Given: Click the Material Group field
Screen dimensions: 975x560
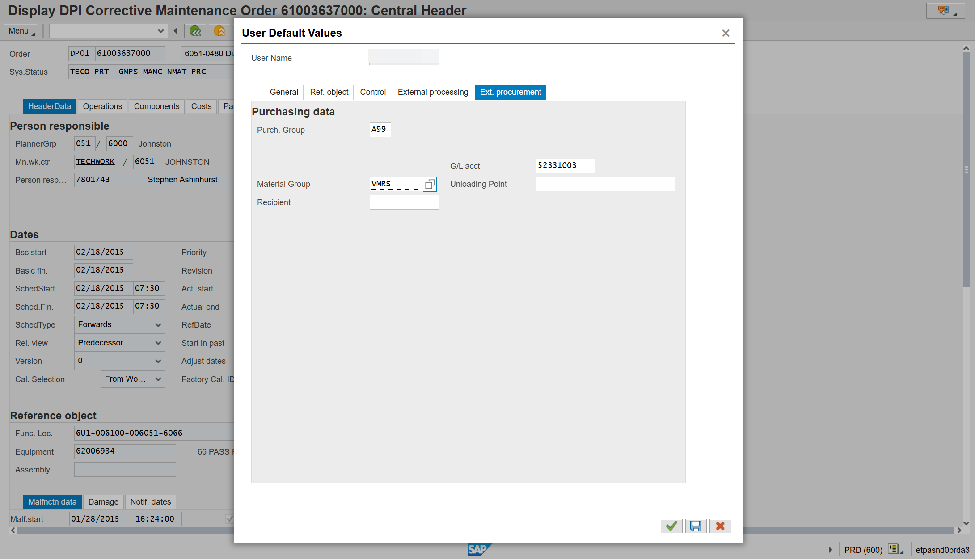Looking at the screenshot, I should point(396,184).
